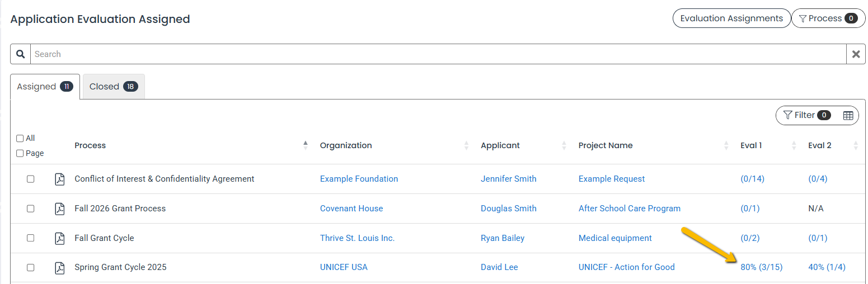The width and height of the screenshot is (868, 284).
Task: Select checkbox for Spring Grant Cycle 2025
Action: [x=31, y=268]
